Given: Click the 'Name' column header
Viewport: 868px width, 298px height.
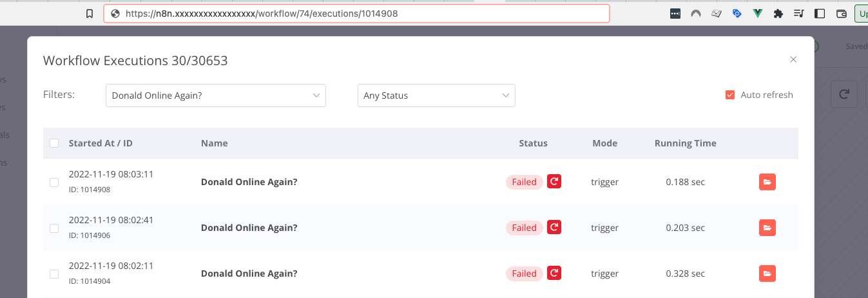Looking at the screenshot, I should [215, 143].
